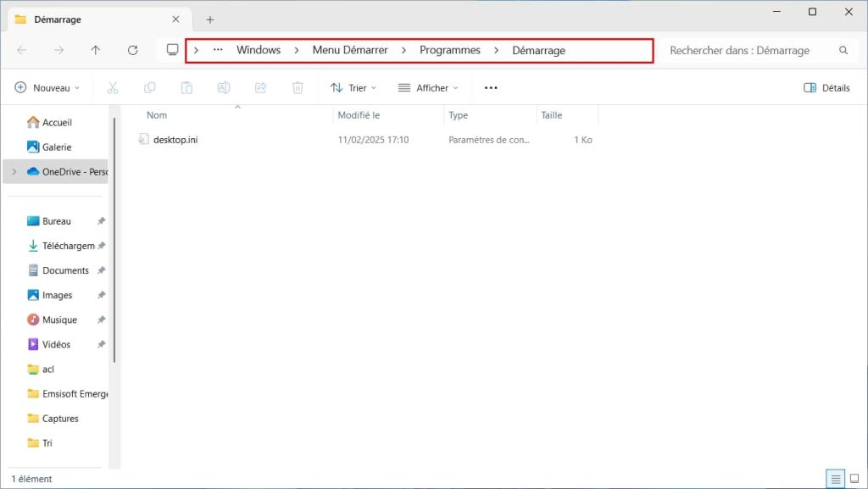Open the Nouveau dropdown menu
Screen dimensions: 868x489
pyautogui.click(x=47, y=87)
